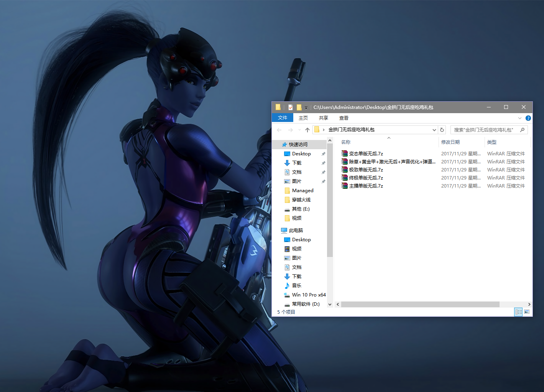The image size is (544, 392).
Task: Open the Customize Quick Access Toolbar dropdown
Action: tap(306, 108)
